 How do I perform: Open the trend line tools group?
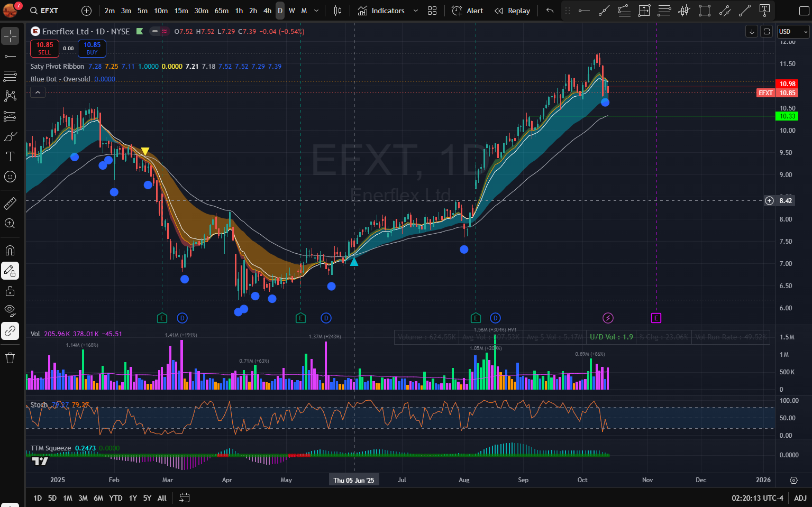pyautogui.click(x=10, y=56)
